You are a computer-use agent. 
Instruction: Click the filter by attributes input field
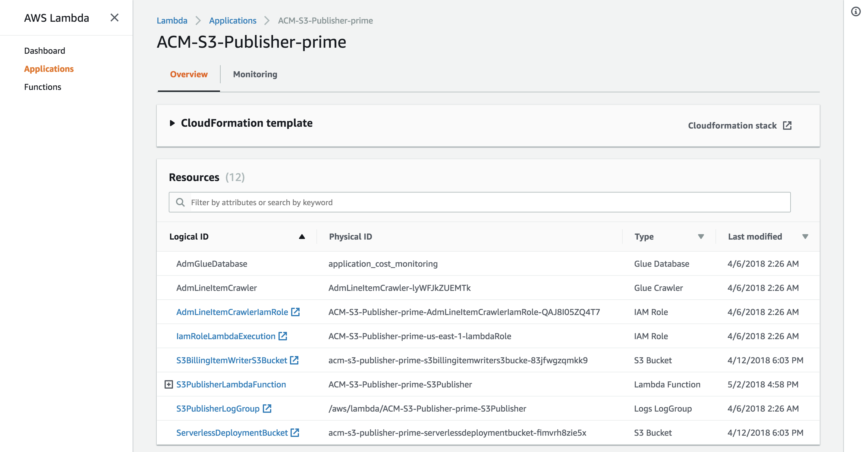[404, 202]
